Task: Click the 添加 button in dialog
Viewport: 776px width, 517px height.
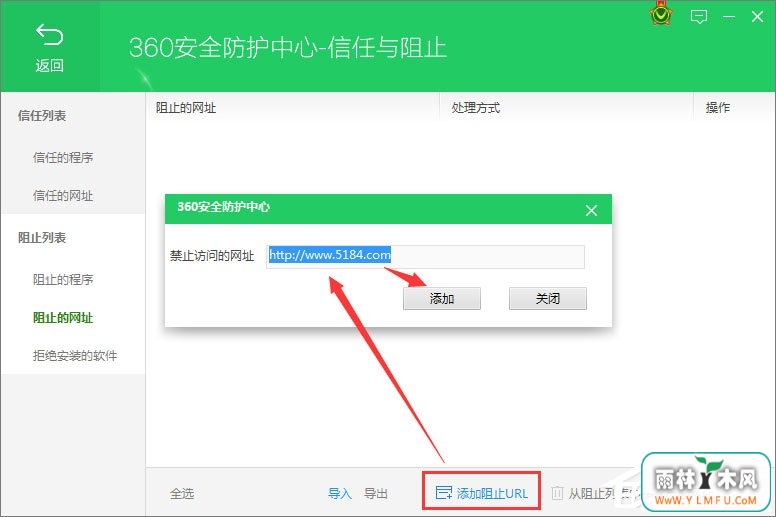Action: (x=441, y=298)
